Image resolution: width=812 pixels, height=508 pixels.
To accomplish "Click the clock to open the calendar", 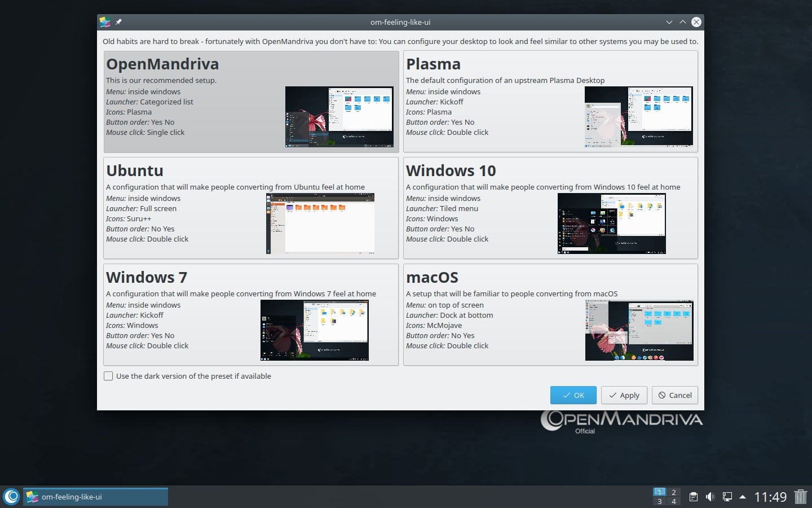I will pos(770,497).
